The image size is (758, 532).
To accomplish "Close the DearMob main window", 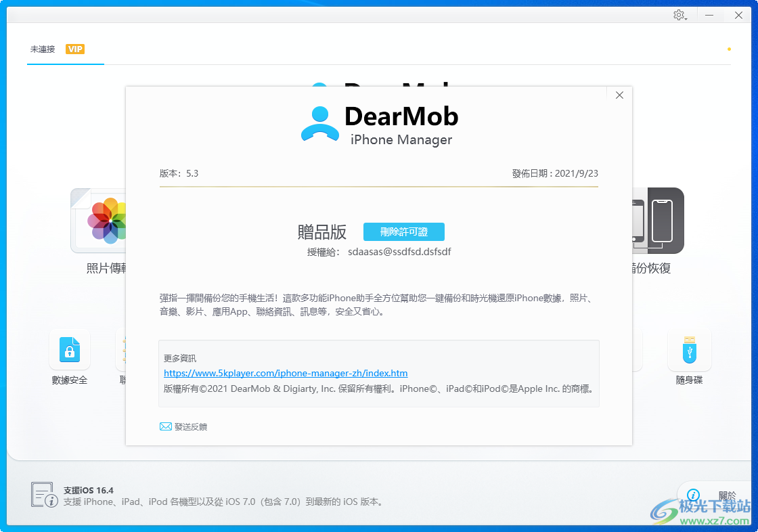I will 738,15.
